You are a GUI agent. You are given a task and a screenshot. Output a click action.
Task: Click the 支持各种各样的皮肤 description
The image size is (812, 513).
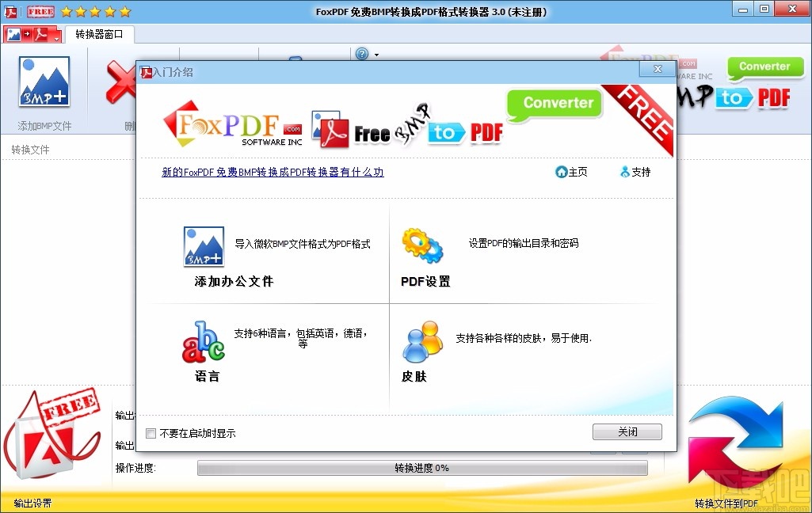524,339
